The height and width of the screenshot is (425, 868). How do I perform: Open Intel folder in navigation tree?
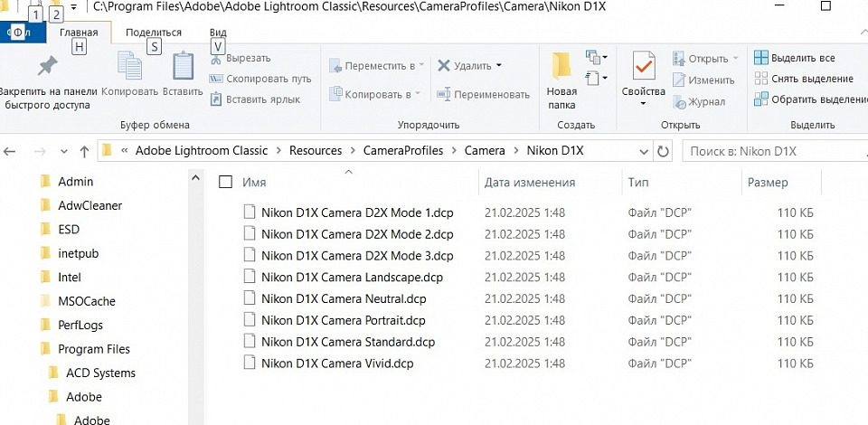pyautogui.click(x=70, y=278)
